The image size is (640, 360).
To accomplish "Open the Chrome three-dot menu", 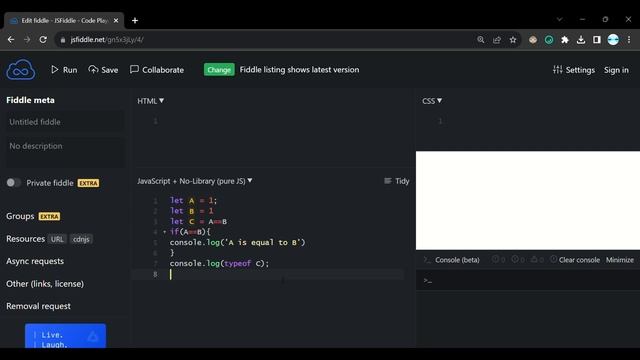I will click(629, 40).
